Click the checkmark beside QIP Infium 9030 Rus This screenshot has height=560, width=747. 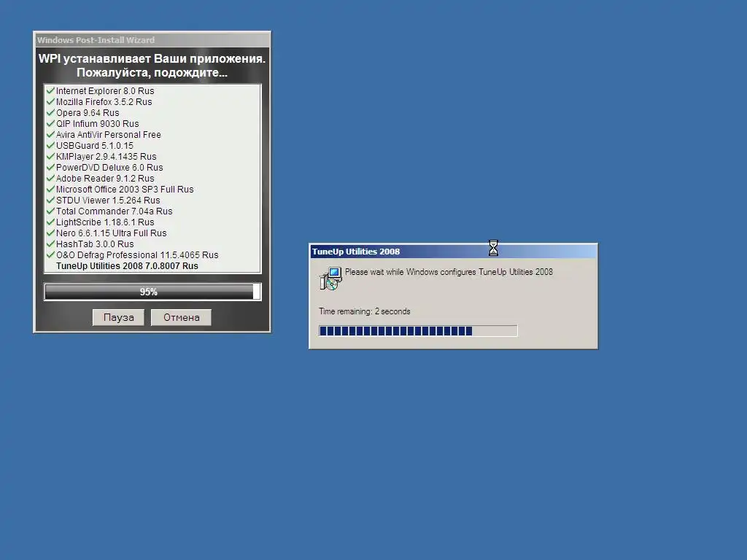(x=50, y=123)
